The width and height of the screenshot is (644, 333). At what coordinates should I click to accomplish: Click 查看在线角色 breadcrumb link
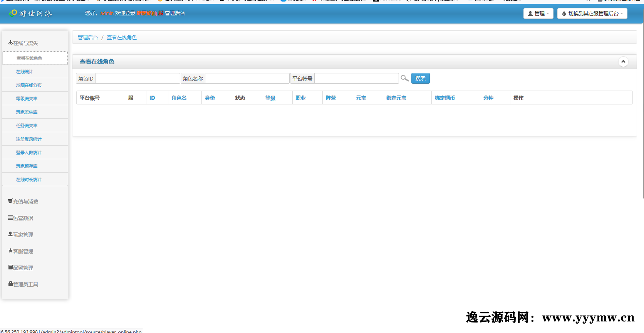[x=122, y=37]
